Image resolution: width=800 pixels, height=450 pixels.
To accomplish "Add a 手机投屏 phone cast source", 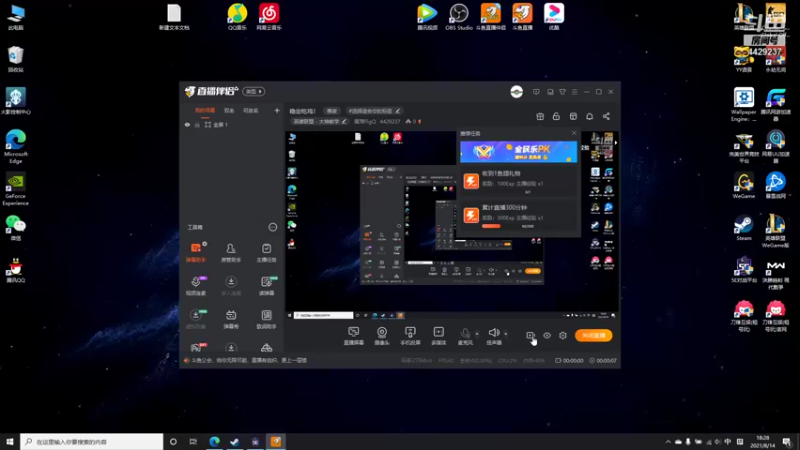I will point(410,336).
